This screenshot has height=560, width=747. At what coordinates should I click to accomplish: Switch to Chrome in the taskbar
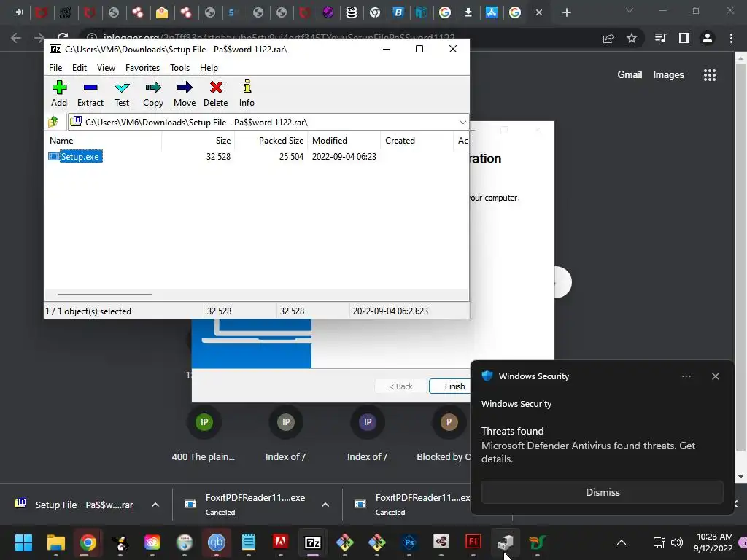pos(88,542)
